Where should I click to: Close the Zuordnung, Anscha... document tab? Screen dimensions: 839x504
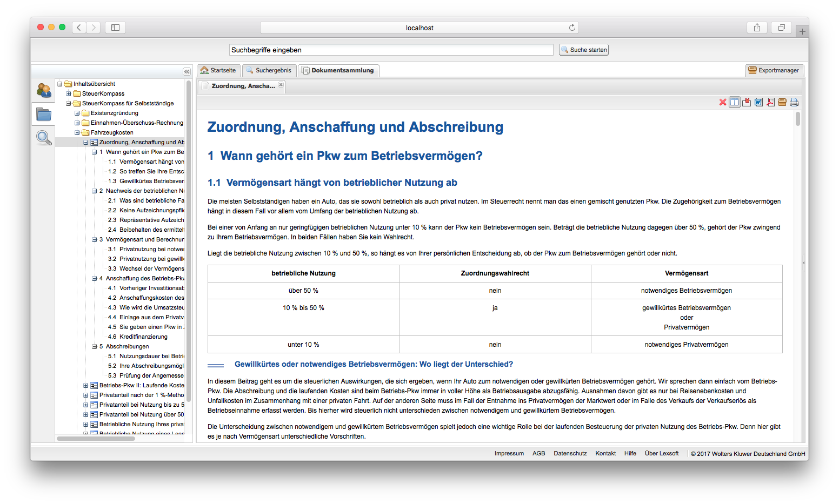(281, 85)
